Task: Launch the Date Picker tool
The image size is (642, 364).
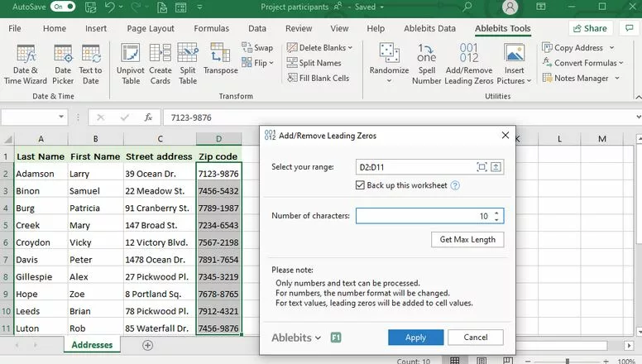Action: coord(63,64)
